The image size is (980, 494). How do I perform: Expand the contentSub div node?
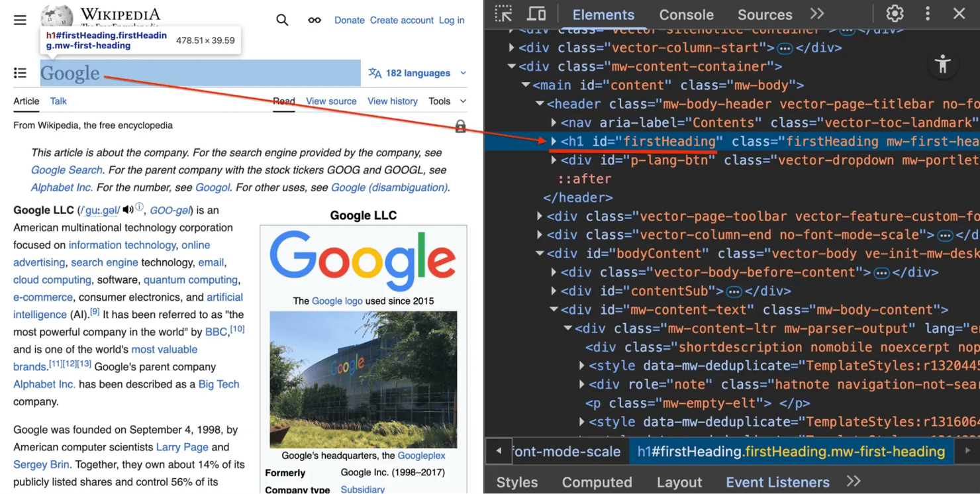tap(554, 291)
